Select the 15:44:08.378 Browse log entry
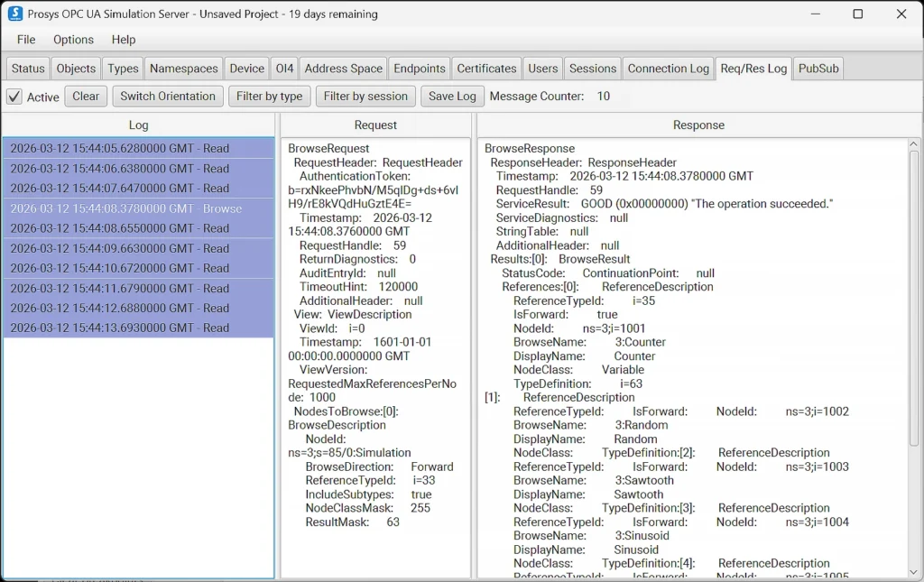Screen dimensions: 924x582 tap(126, 208)
